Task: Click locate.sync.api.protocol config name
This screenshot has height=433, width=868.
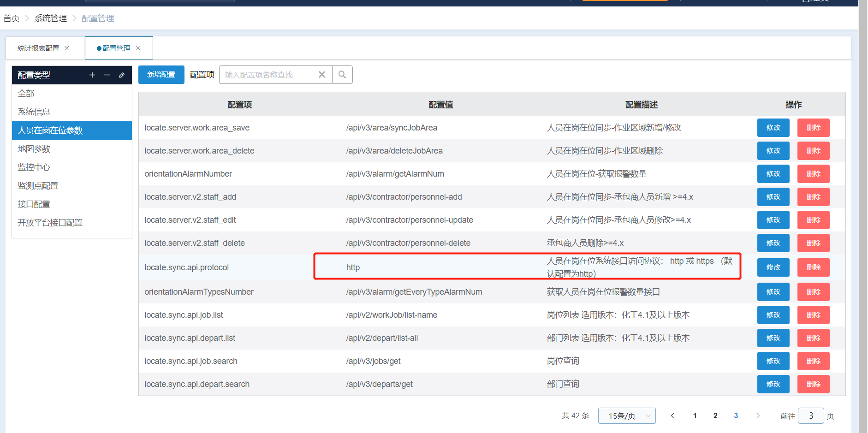Action: click(187, 267)
